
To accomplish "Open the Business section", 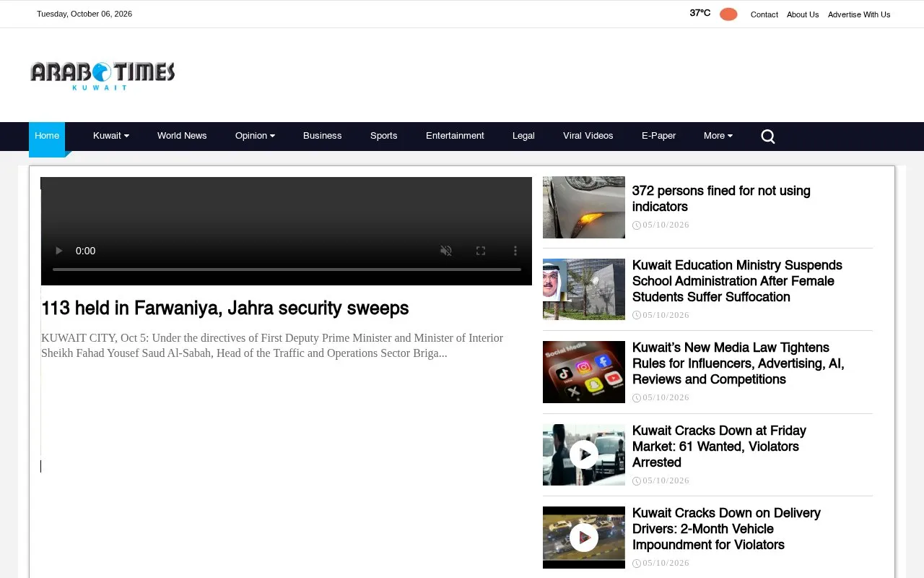I will [x=323, y=136].
